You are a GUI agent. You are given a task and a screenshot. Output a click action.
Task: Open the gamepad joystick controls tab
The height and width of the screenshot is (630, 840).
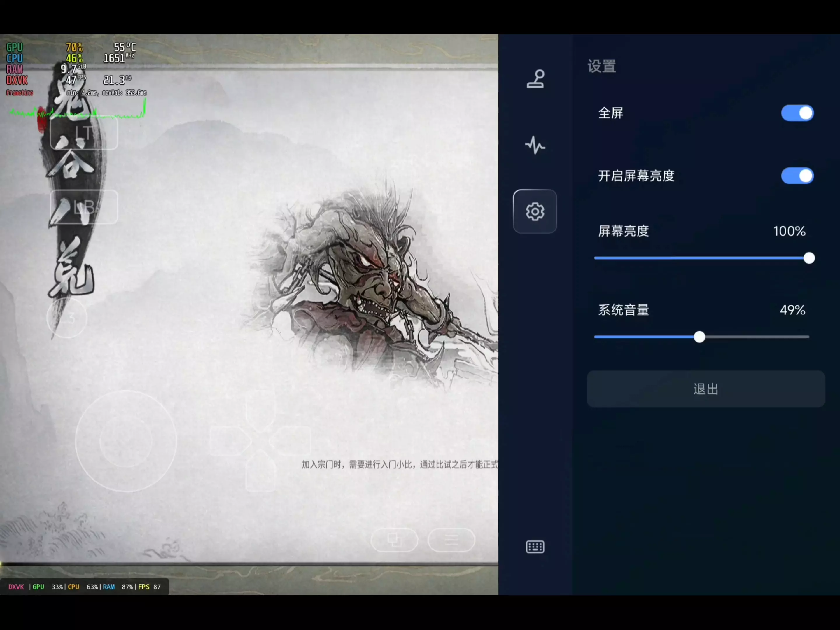[535, 79]
